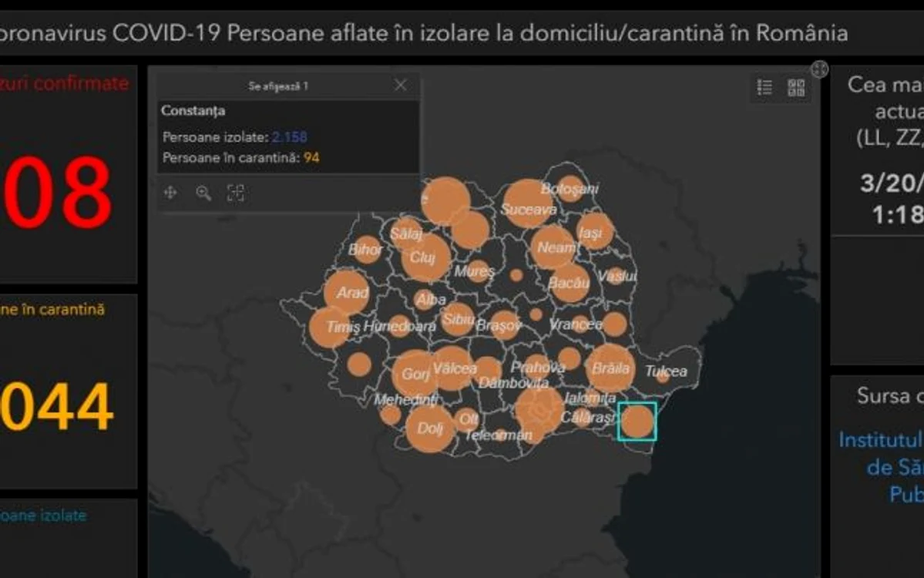The image size is (924, 578).
Task: Click the Dolj county circle
Action: 429,428
